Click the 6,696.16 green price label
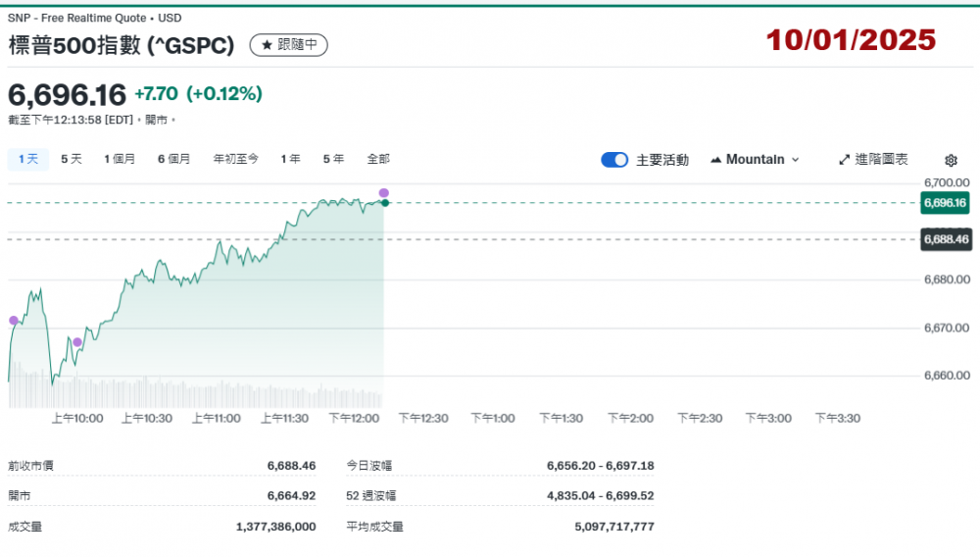 point(945,203)
